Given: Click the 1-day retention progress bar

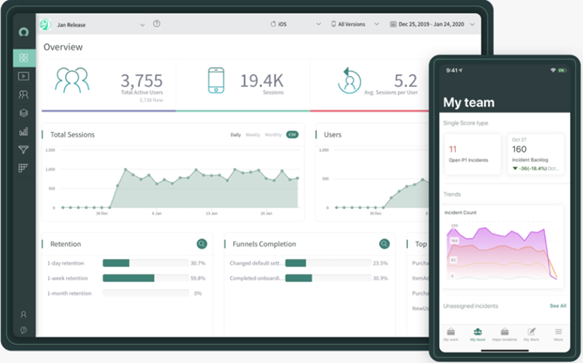Looking at the screenshot, I should tap(145, 263).
